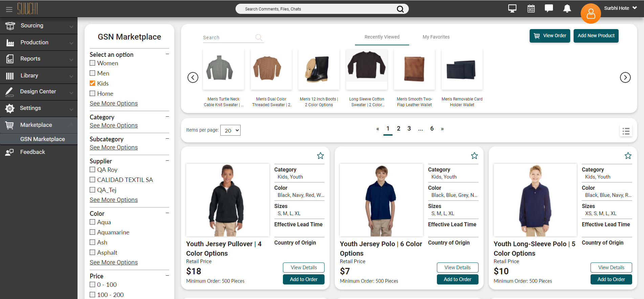Check the 0 - 100 price range

[x=92, y=284]
